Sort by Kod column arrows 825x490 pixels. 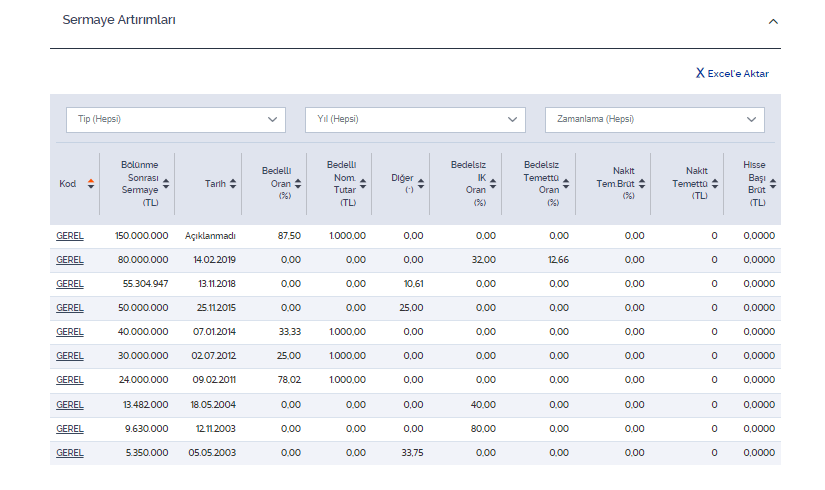click(91, 184)
